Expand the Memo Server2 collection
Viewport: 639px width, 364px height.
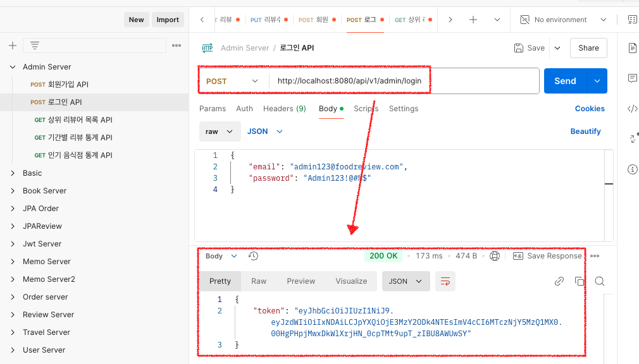[13, 279]
